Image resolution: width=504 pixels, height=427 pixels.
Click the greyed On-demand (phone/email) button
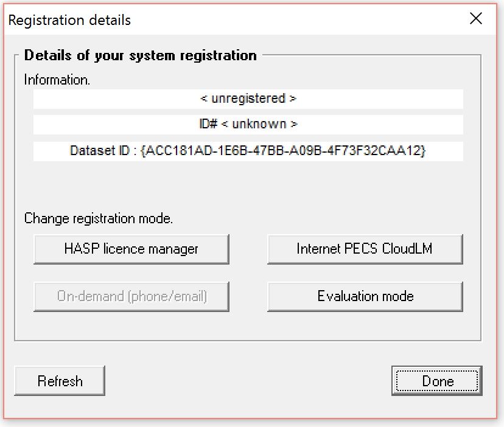coord(131,296)
